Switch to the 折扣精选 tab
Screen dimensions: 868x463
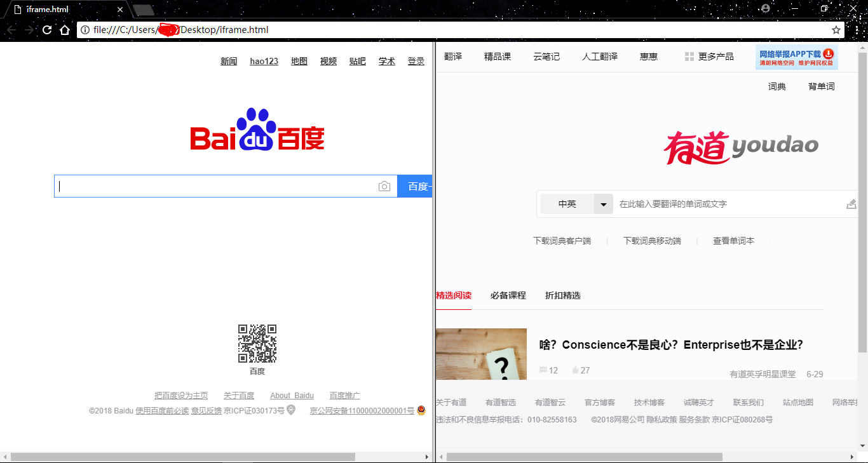(563, 295)
